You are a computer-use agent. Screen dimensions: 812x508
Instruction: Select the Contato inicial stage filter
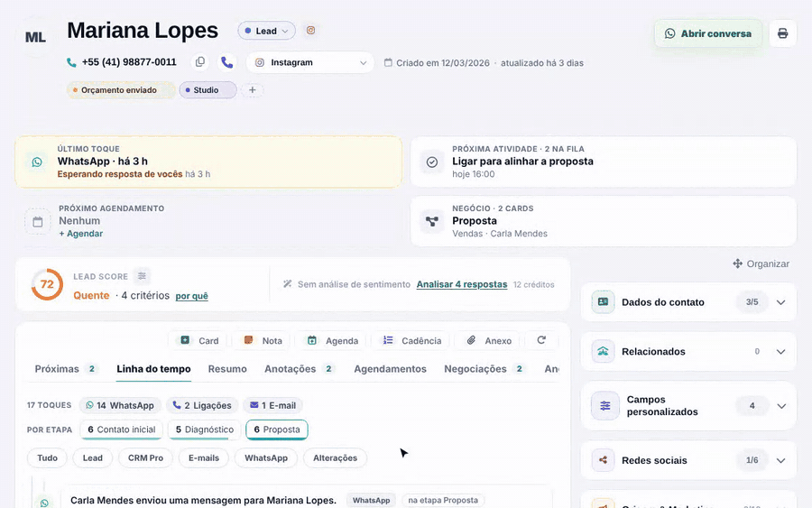[x=122, y=429]
